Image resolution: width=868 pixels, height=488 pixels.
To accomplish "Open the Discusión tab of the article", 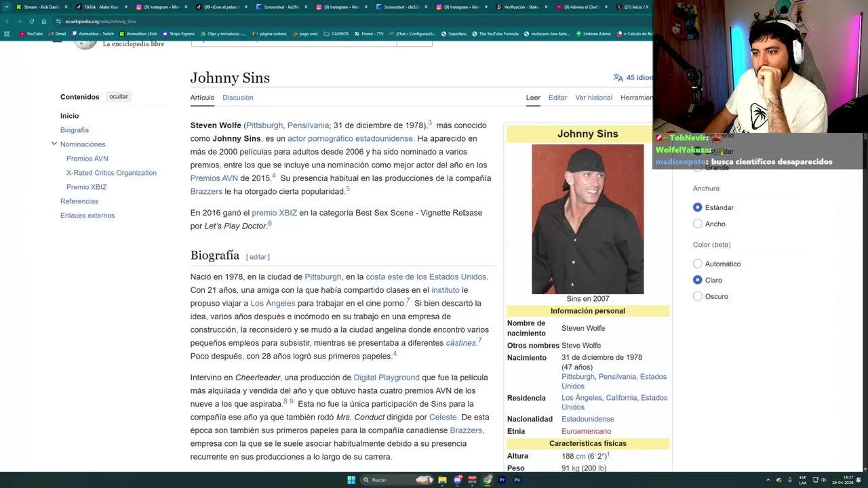I will pyautogui.click(x=237, y=98).
